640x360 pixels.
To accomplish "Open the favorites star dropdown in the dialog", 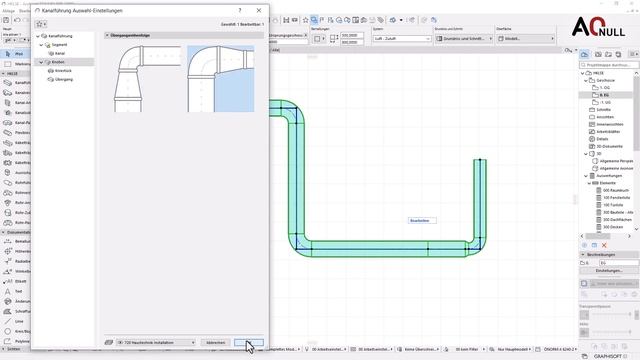I will pyautogui.click(x=41, y=24).
